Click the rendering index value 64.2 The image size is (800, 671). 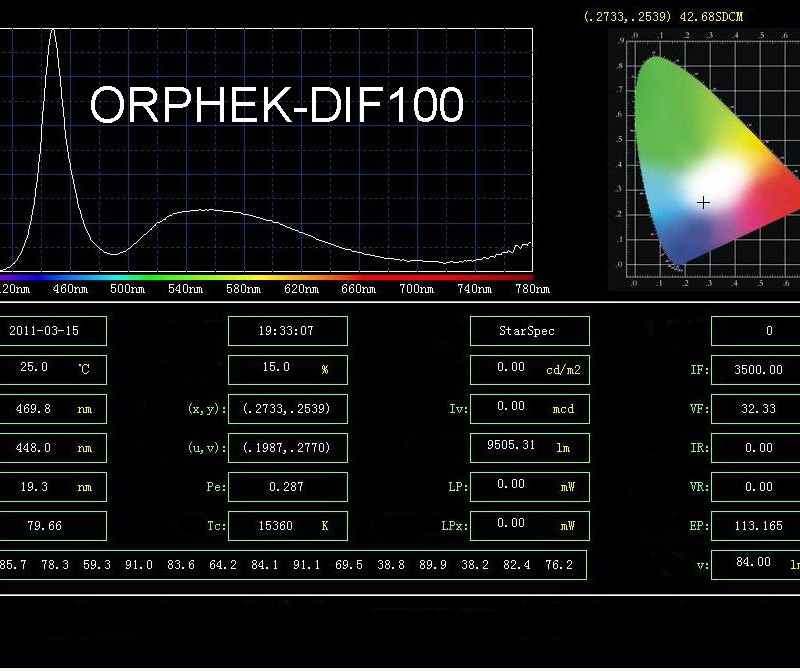(x=223, y=565)
